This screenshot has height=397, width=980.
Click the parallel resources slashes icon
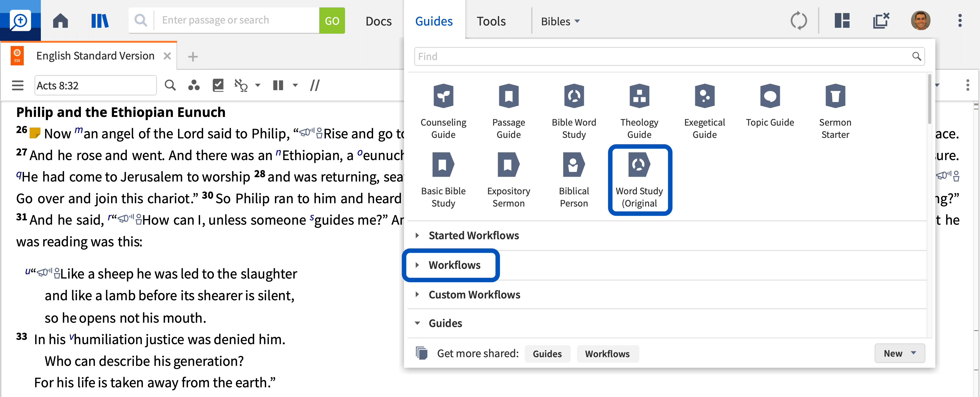pos(315,85)
